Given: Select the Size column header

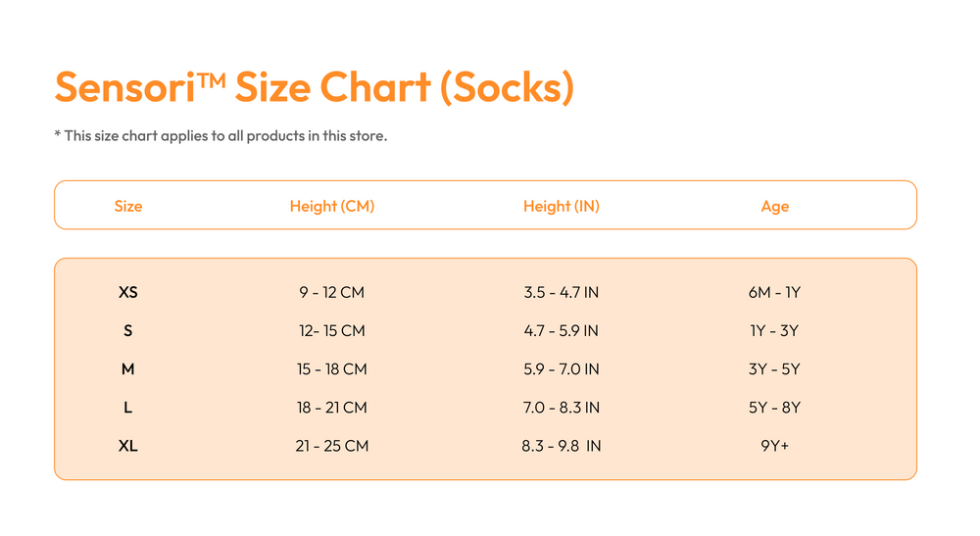Looking at the screenshot, I should click(x=128, y=206).
